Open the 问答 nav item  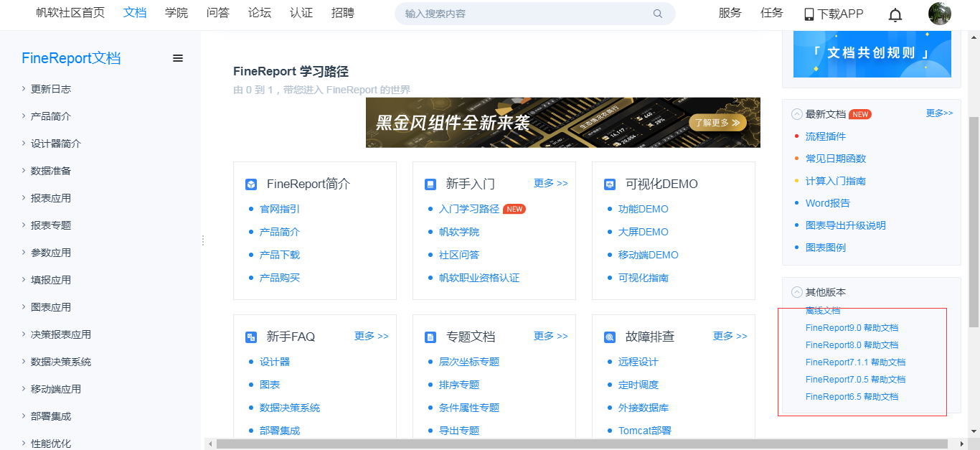click(x=218, y=13)
